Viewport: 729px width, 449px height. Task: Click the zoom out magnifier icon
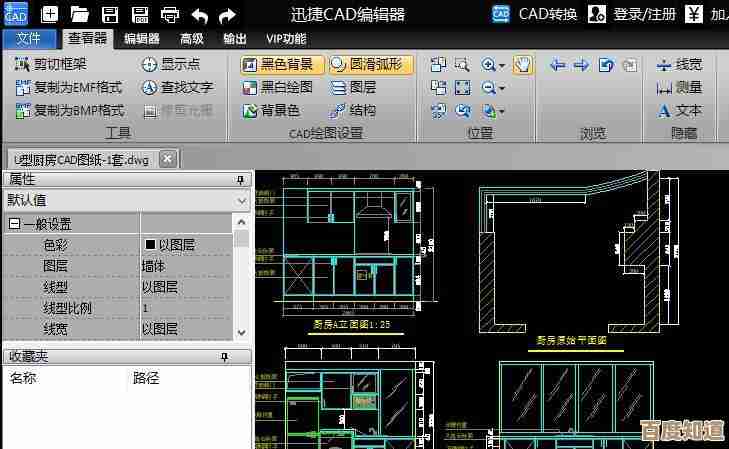(x=488, y=87)
